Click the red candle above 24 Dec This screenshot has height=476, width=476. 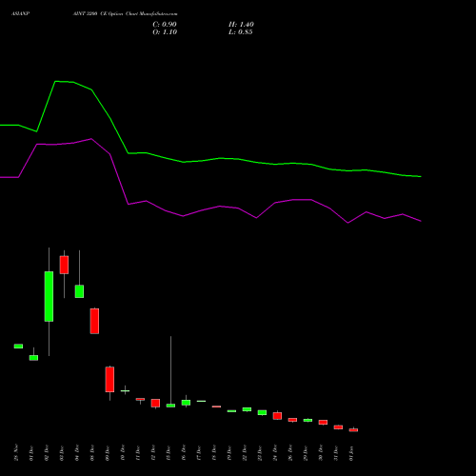coord(277,416)
